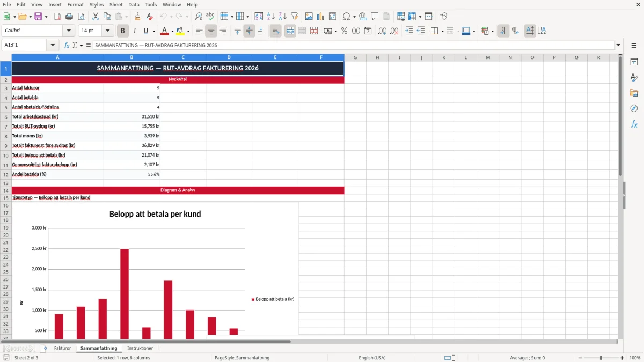Insert comment speech bubble icon
Screen dimensions: 644x362
[375, 17]
